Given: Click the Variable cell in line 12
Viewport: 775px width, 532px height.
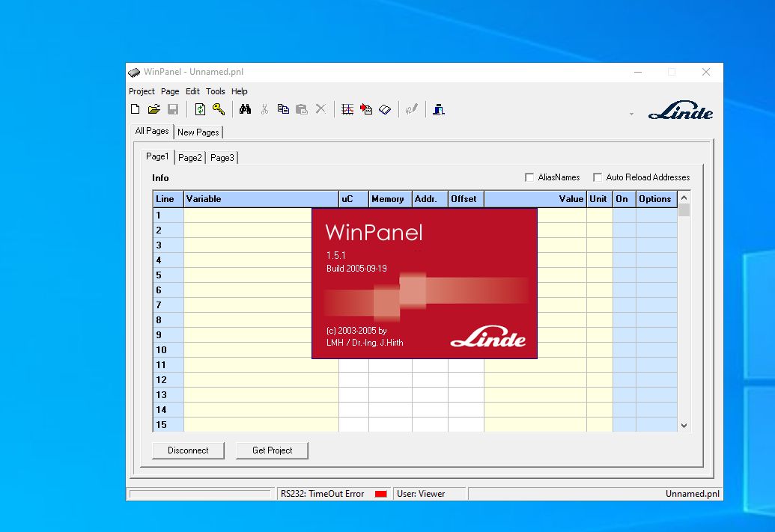Looking at the screenshot, I should pos(261,380).
